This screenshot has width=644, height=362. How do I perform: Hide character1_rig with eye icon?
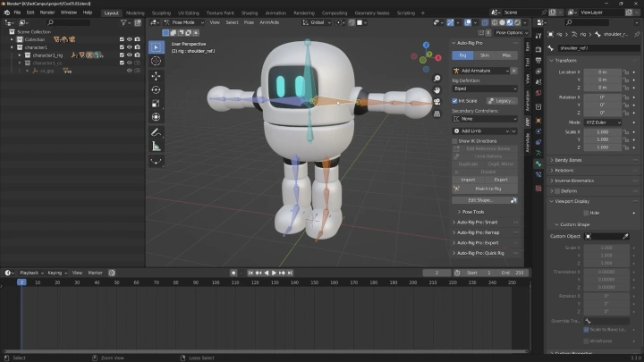coord(130,55)
